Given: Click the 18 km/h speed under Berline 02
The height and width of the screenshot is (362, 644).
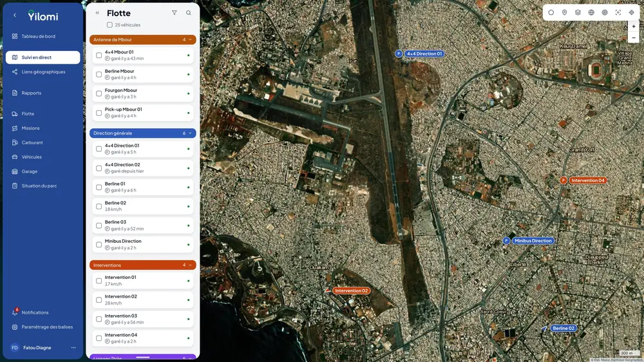Looking at the screenshot, I should (x=113, y=209).
